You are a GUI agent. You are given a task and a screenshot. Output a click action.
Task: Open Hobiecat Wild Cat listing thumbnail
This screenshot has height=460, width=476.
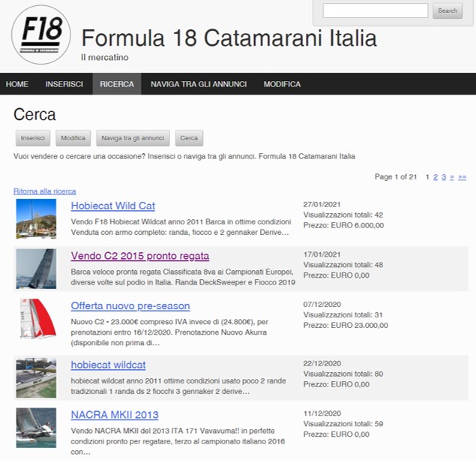pyautogui.click(x=36, y=219)
